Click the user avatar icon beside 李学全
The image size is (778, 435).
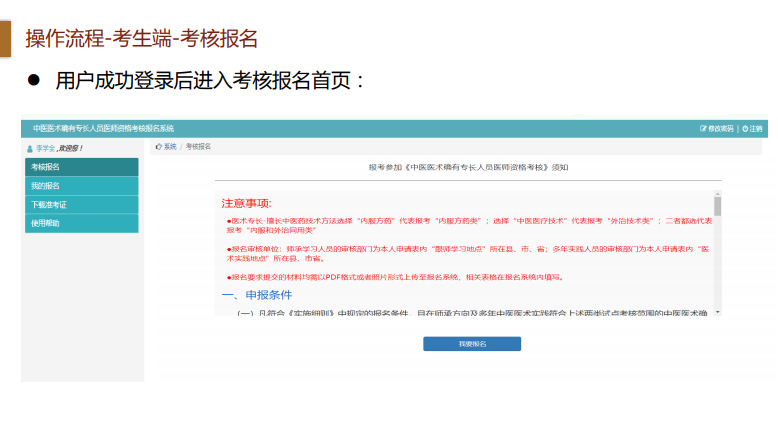[30, 148]
